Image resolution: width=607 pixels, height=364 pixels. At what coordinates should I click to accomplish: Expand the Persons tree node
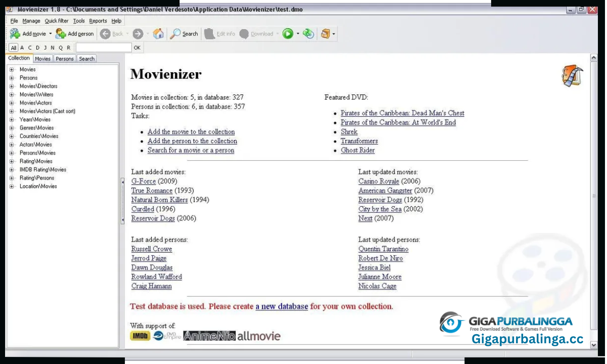[12, 78]
